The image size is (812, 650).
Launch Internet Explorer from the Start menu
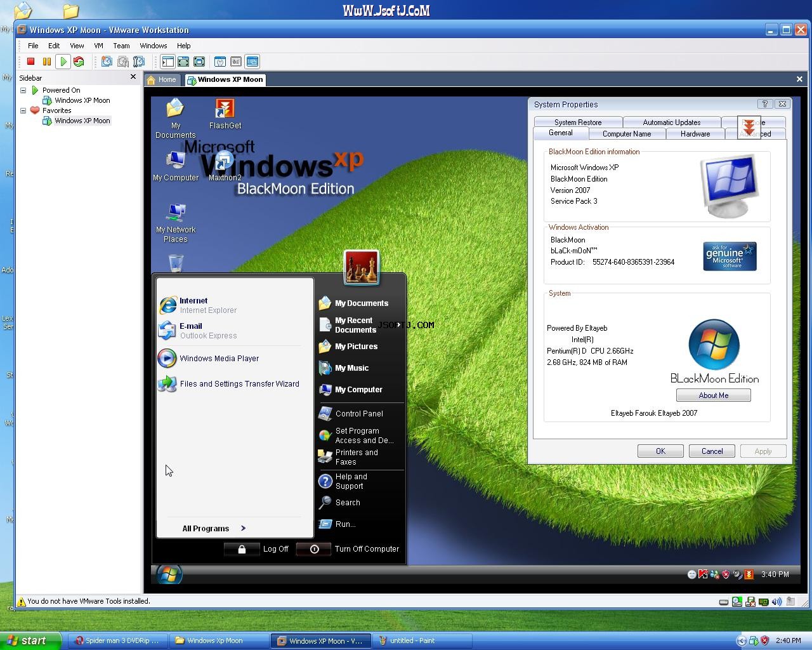coord(230,305)
